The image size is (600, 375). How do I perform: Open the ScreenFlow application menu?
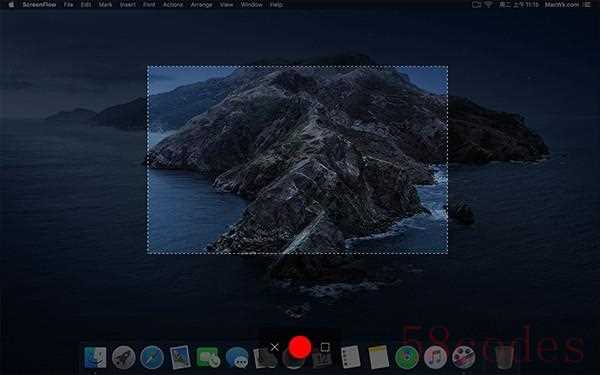pos(39,5)
